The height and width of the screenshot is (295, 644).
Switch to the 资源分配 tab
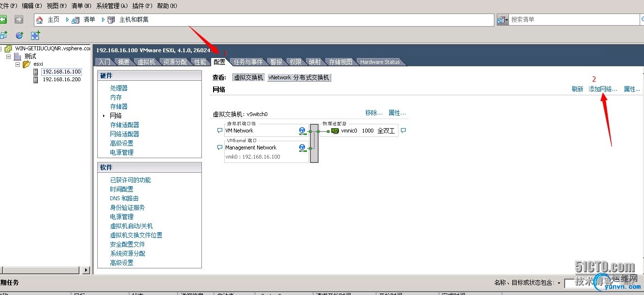(175, 62)
